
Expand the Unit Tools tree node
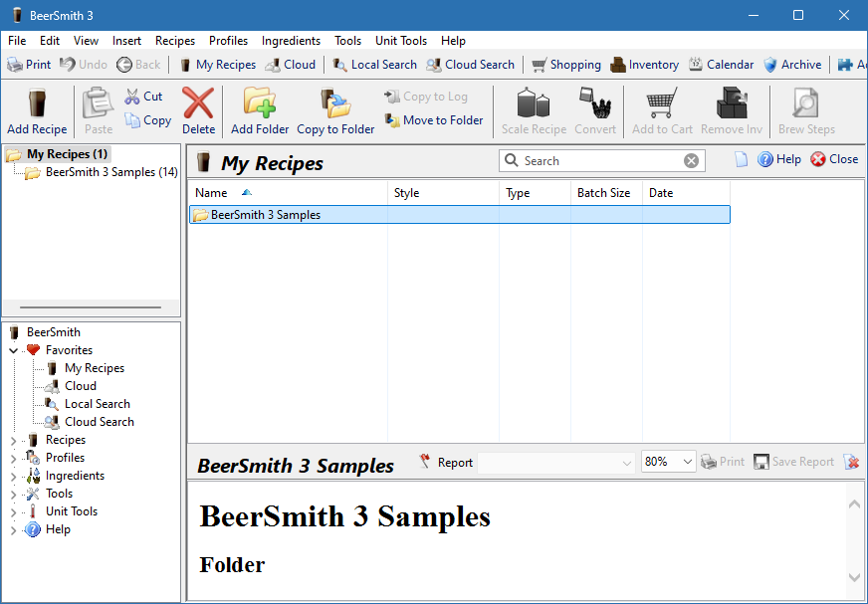14,512
